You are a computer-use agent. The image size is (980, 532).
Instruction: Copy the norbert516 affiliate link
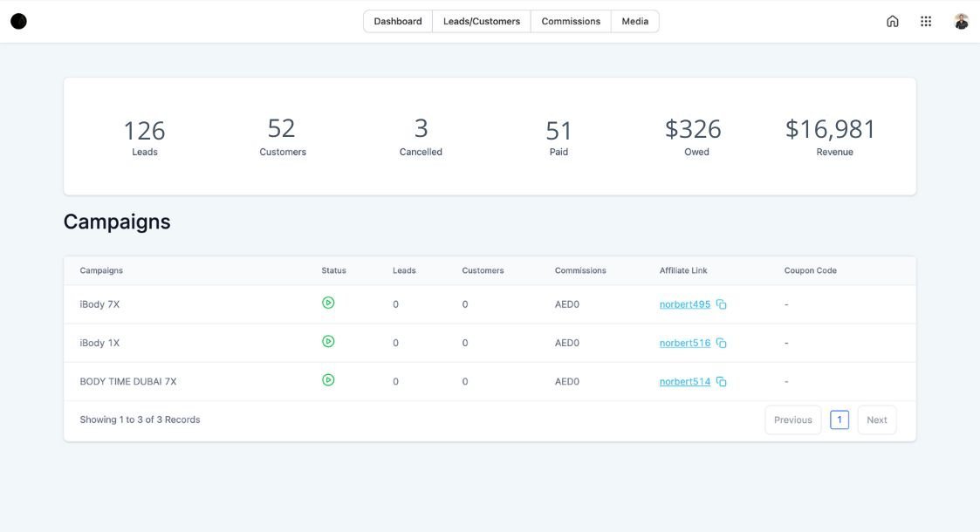coord(721,343)
